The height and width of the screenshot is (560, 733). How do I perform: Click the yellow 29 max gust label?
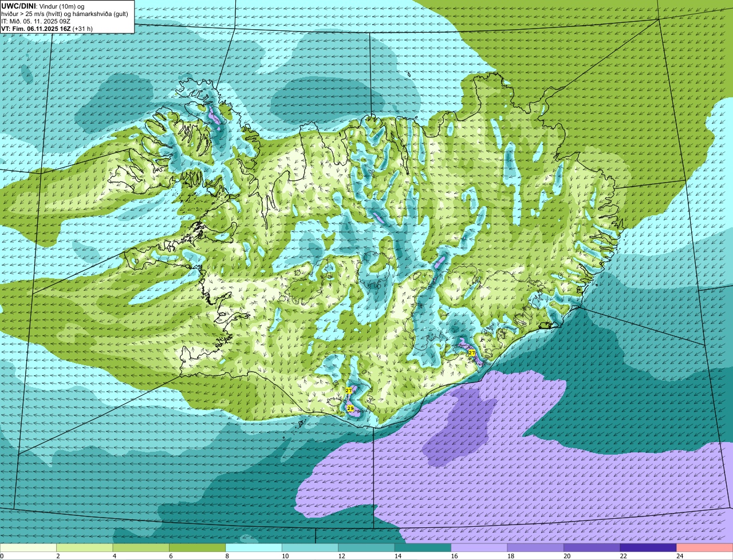pyautogui.click(x=350, y=408)
